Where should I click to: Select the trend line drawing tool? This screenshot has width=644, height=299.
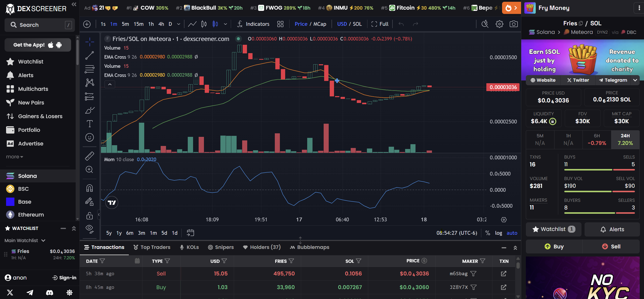(90, 55)
